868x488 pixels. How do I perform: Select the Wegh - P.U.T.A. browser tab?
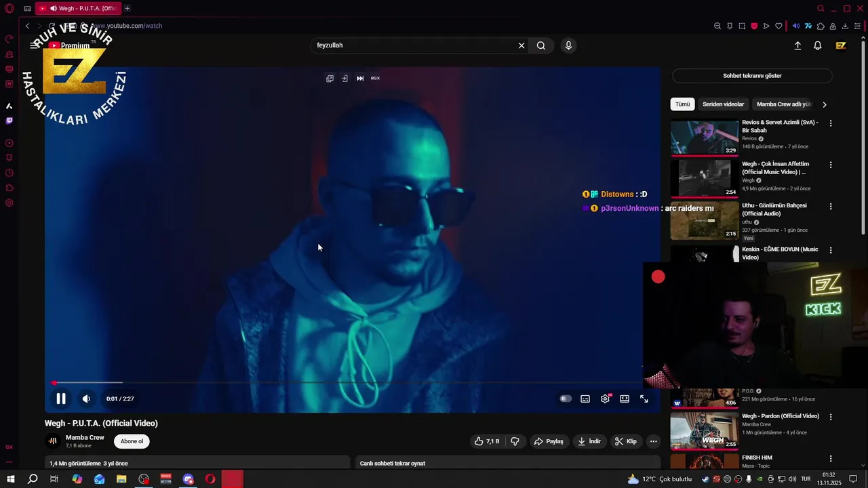(79, 8)
